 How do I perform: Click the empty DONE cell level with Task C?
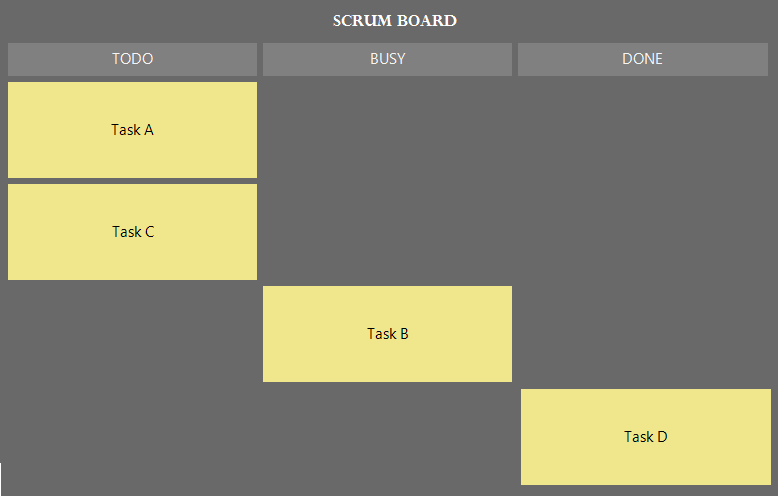coord(642,232)
